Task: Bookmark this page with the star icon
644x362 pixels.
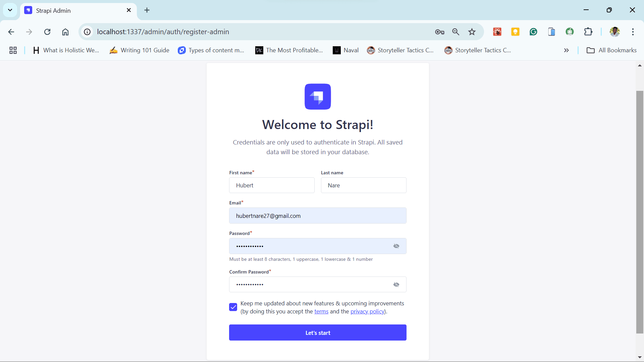Action: [472, 32]
